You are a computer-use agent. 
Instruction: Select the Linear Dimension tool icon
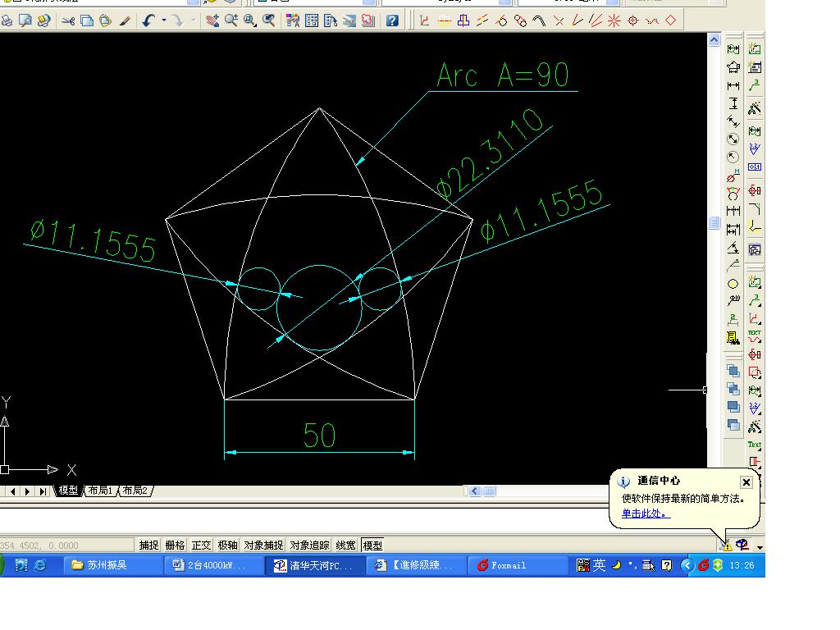coord(733,85)
